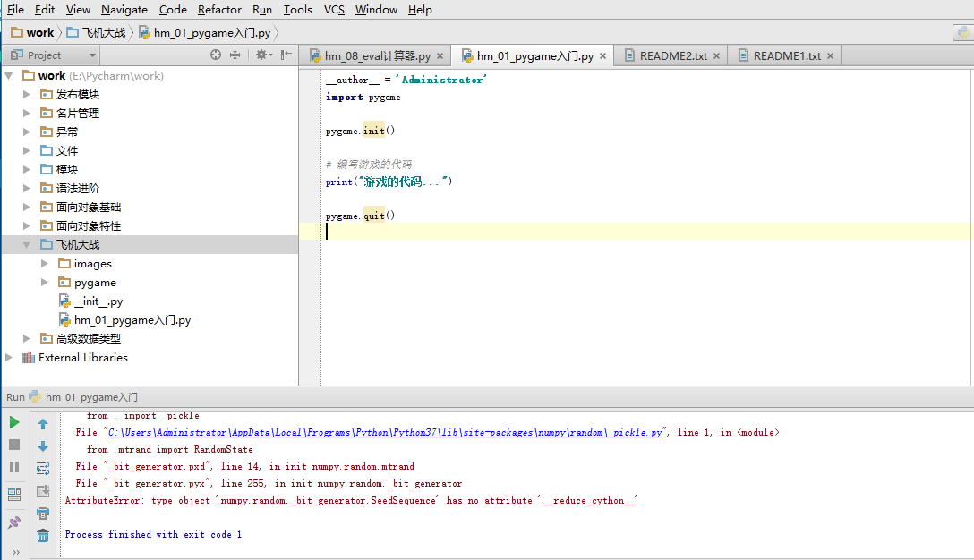Open the Refactor menu

(219, 9)
